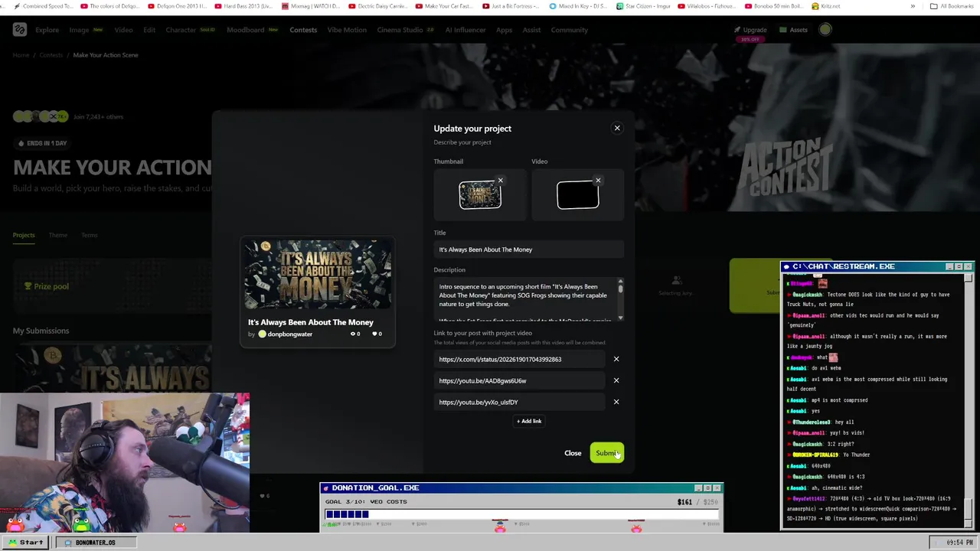
Task: Click the Start button on the taskbar
Action: 25,543
